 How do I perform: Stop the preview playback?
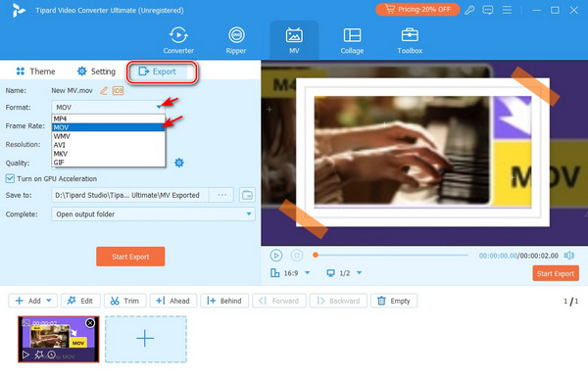(297, 256)
